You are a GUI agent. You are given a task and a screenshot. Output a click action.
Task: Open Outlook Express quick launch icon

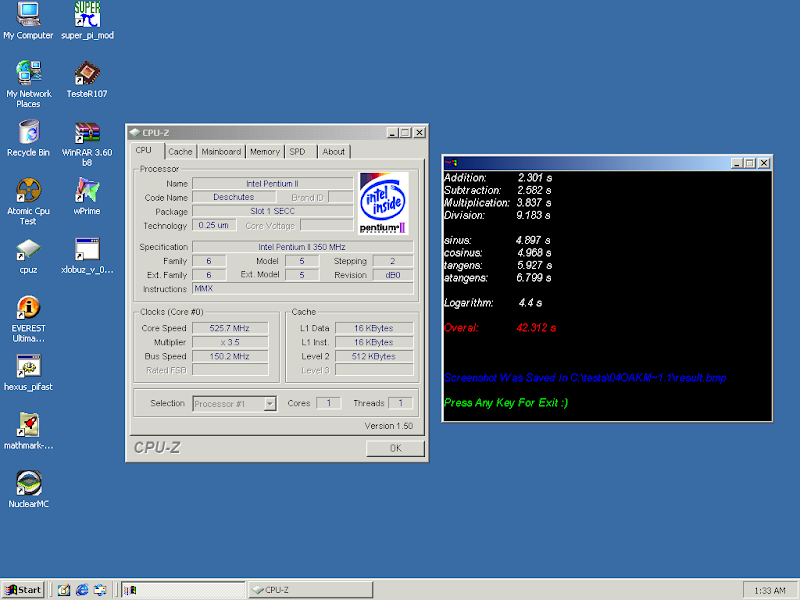pos(100,590)
